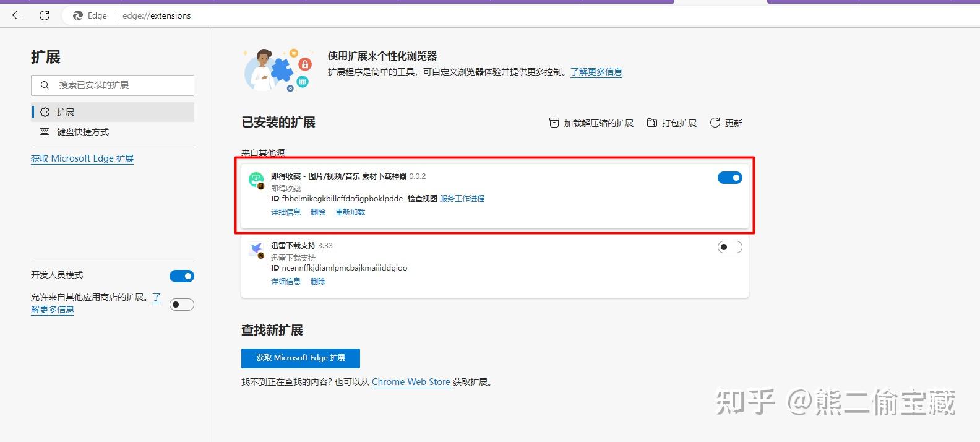980x442 pixels.
Task: Go back using the browser back arrow
Action: 17,15
